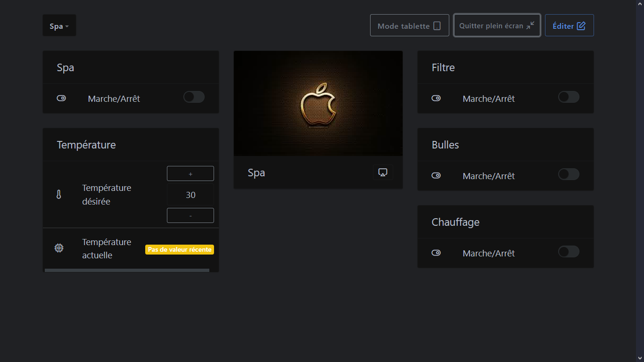Click the toggle icon in Spa card
The height and width of the screenshot is (362, 644).
click(61, 99)
